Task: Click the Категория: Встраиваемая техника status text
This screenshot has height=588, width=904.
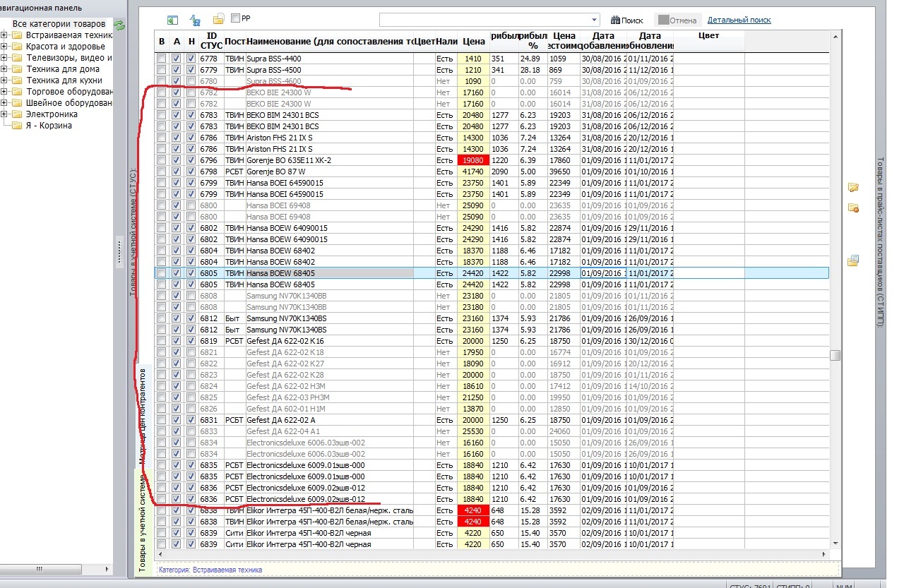Action: click(x=210, y=570)
